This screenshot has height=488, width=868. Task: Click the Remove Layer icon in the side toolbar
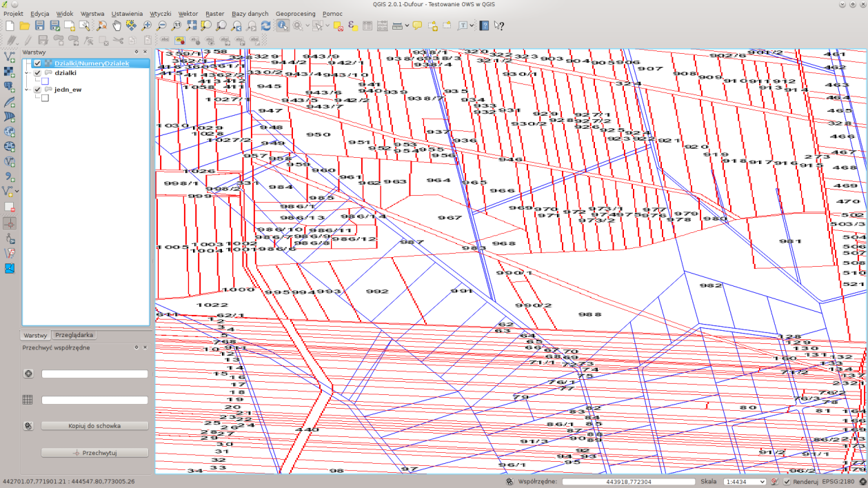click(10, 207)
